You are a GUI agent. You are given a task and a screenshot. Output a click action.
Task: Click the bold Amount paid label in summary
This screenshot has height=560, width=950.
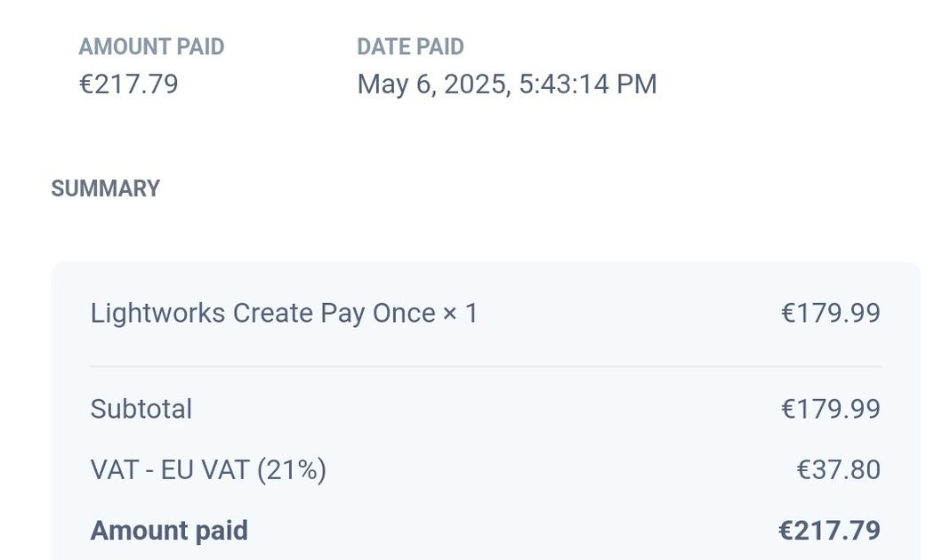click(169, 531)
